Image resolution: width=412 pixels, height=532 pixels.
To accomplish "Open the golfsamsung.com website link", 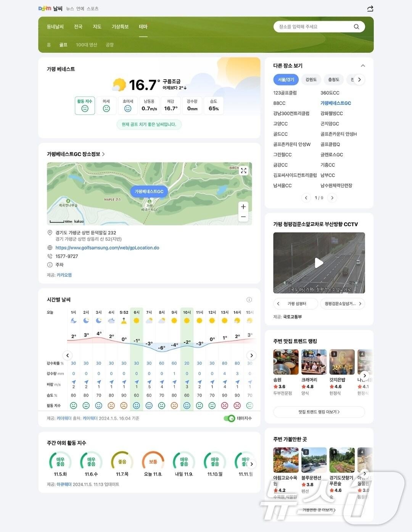I will 107,248.
